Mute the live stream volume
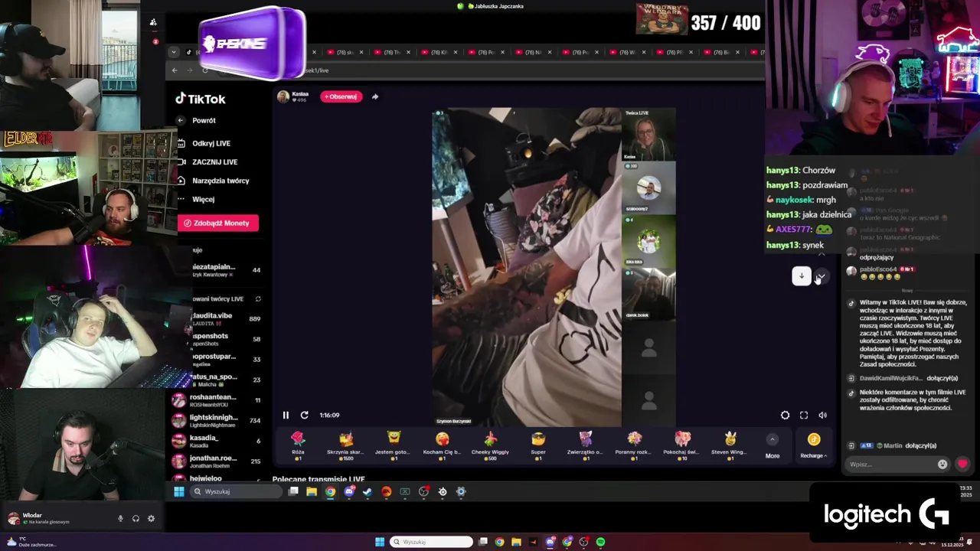This screenshot has height=551, width=980. click(x=822, y=415)
